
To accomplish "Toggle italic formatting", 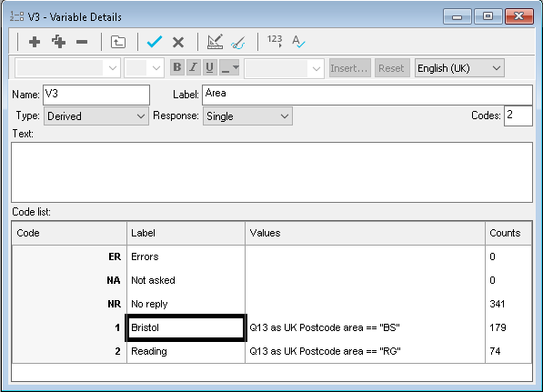I will (193, 67).
